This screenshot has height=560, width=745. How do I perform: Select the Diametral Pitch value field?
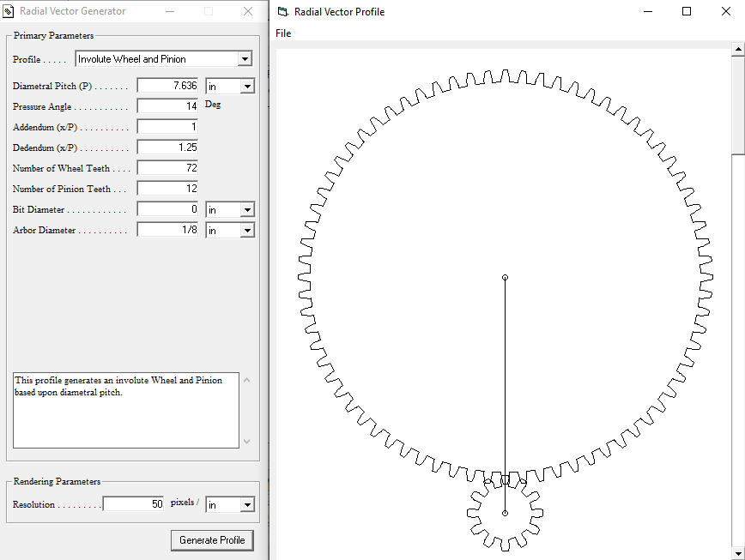click(x=167, y=85)
